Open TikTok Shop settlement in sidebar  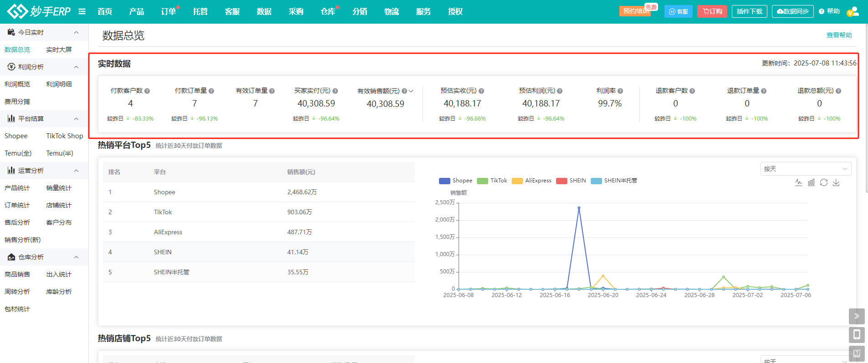(65, 136)
